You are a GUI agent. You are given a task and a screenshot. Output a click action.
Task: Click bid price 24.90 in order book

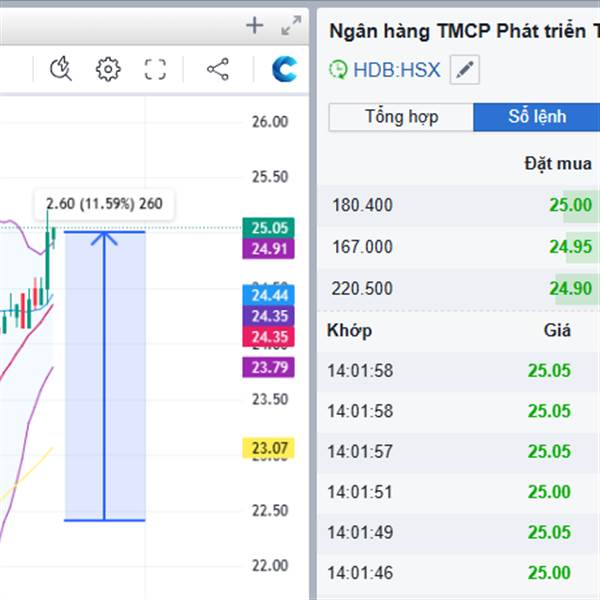tap(571, 289)
